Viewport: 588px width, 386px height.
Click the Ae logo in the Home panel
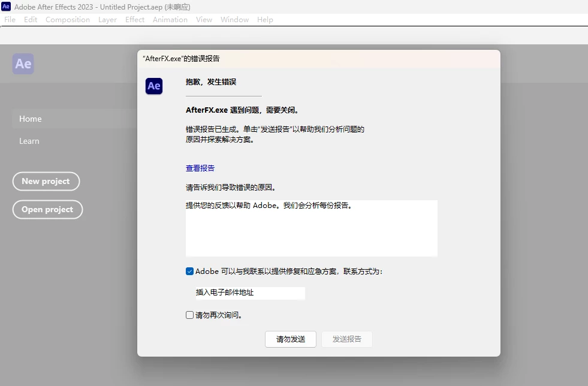pyautogui.click(x=23, y=64)
